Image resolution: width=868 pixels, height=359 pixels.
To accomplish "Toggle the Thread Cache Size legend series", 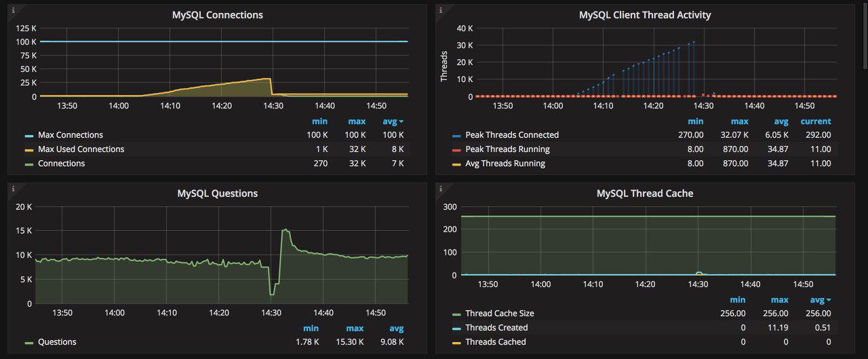I will (499, 314).
